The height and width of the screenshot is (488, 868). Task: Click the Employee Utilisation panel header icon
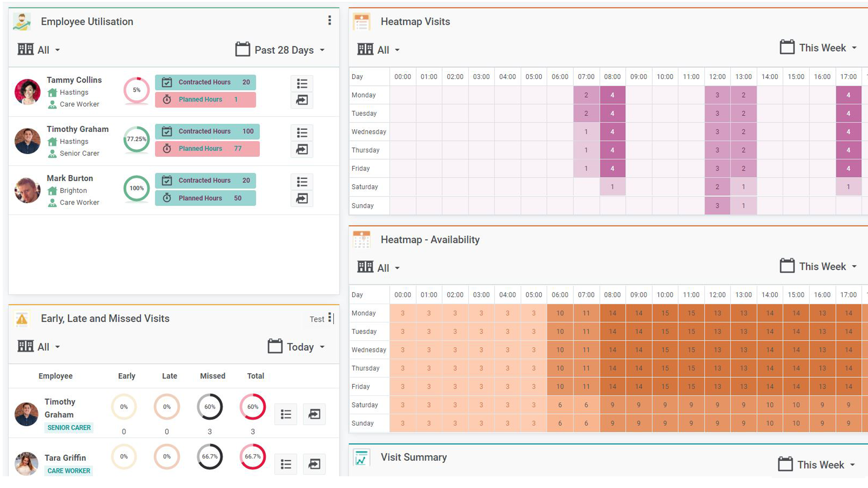[x=21, y=21]
